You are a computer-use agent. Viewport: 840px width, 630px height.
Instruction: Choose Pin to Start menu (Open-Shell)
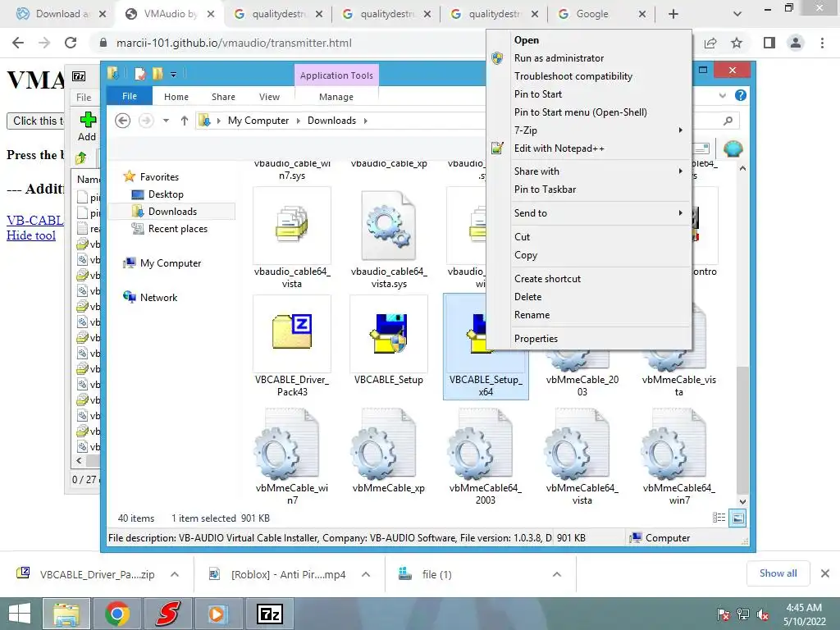click(x=581, y=112)
